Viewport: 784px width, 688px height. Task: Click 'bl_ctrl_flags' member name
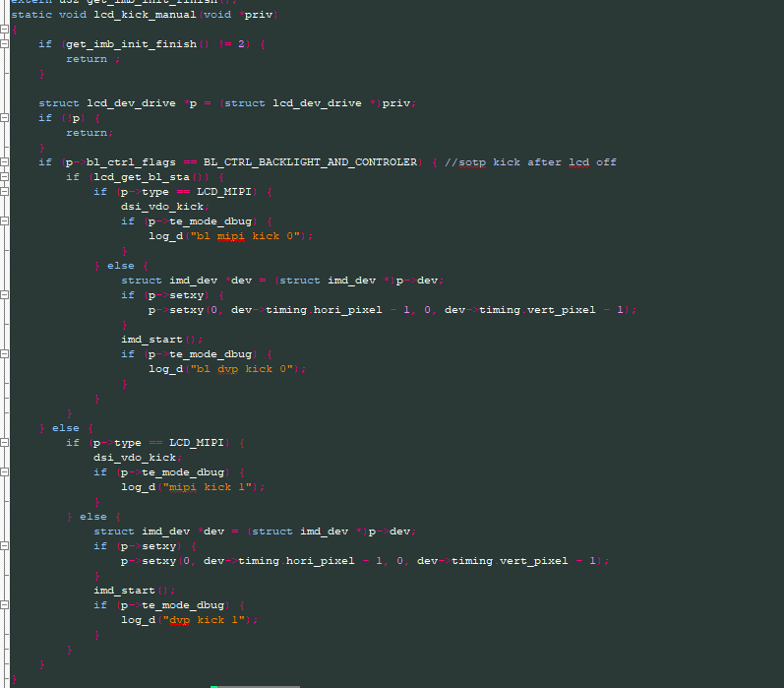click(x=131, y=162)
